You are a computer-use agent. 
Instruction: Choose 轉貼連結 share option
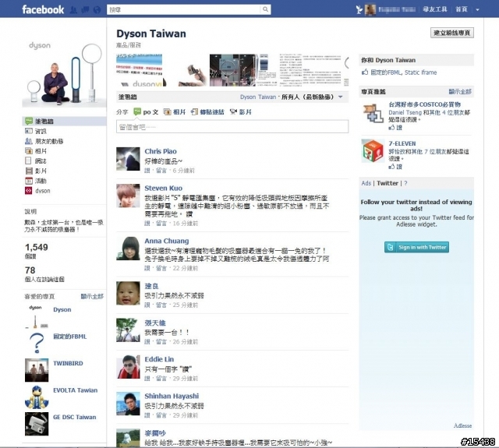click(207, 112)
